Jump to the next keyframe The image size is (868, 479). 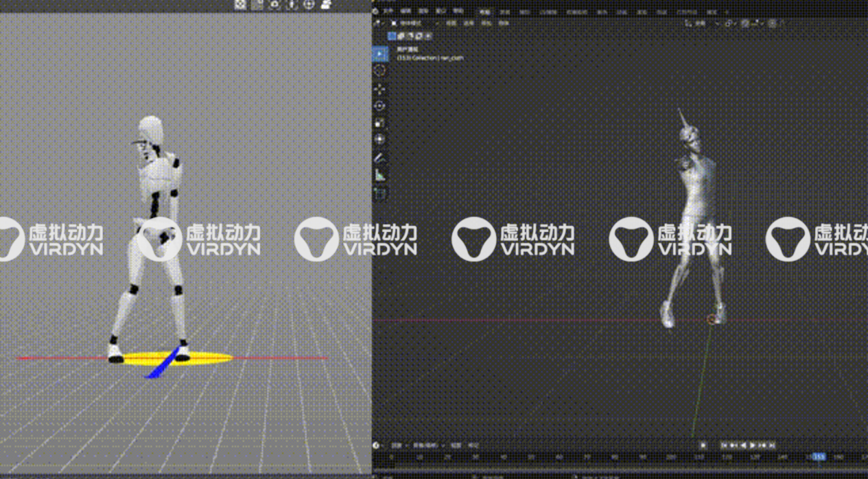point(762,445)
